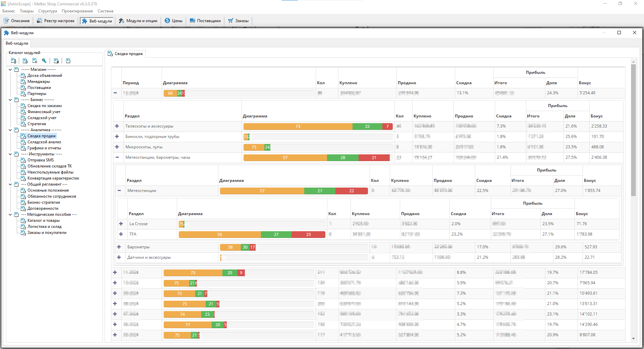The height and width of the screenshot is (349, 644).
Task: Open the Товары menu
Action: pyautogui.click(x=26, y=11)
